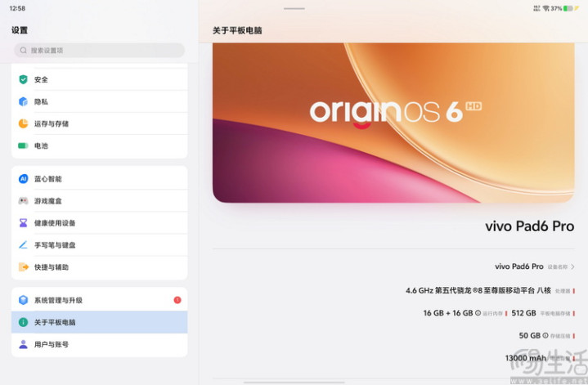Click the red update badge on 系统管理与升级
588x385 pixels.
[177, 300]
